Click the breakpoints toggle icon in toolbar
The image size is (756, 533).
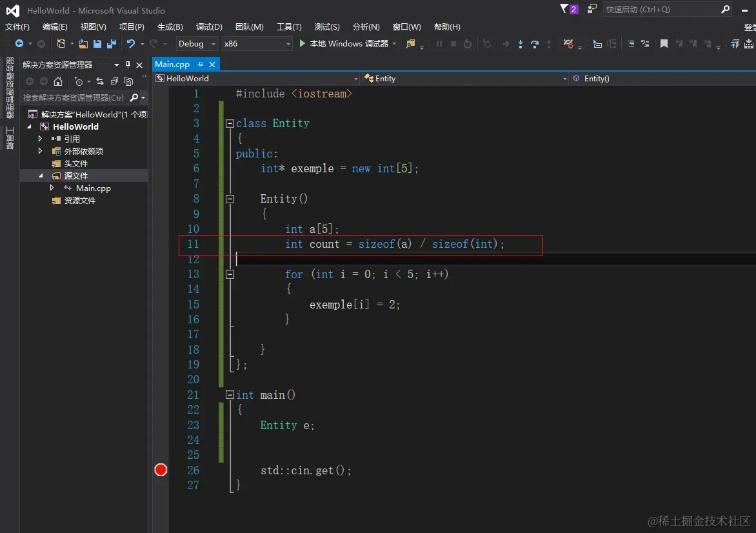[x=568, y=44]
